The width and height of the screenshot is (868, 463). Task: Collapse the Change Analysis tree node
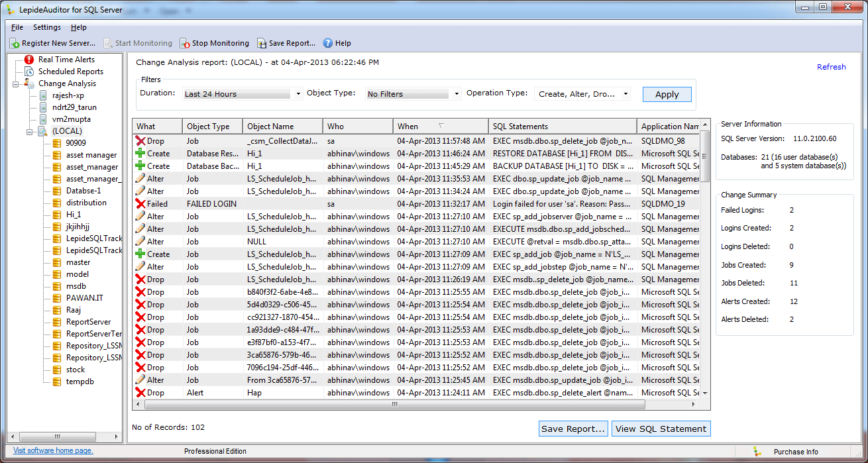(x=15, y=83)
